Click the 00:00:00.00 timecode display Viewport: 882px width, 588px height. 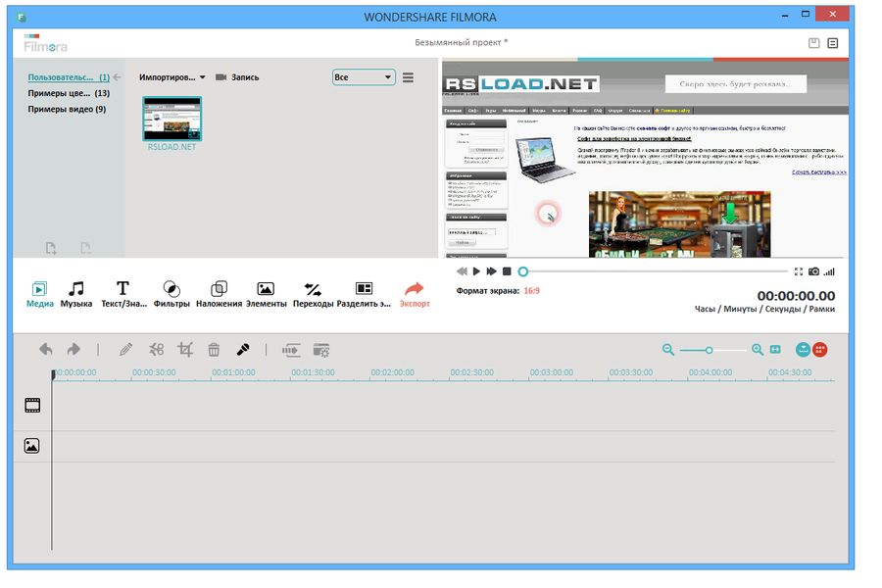[x=796, y=296]
